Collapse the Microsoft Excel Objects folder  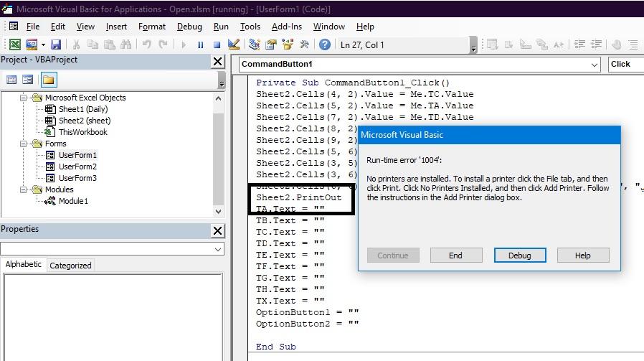[24, 98]
